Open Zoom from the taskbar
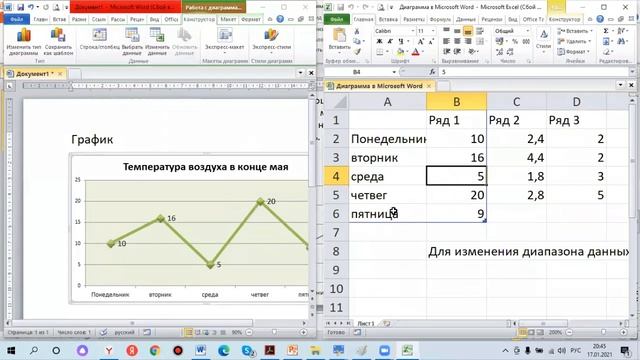Screen dimensions: 640x360 pyautogui.click(x=384, y=351)
